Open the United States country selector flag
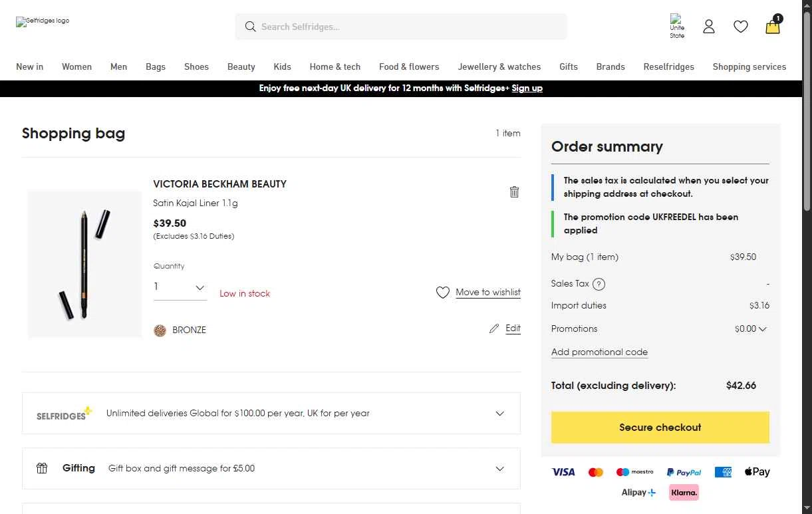Image resolution: width=812 pixels, height=514 pixels. 677,27
